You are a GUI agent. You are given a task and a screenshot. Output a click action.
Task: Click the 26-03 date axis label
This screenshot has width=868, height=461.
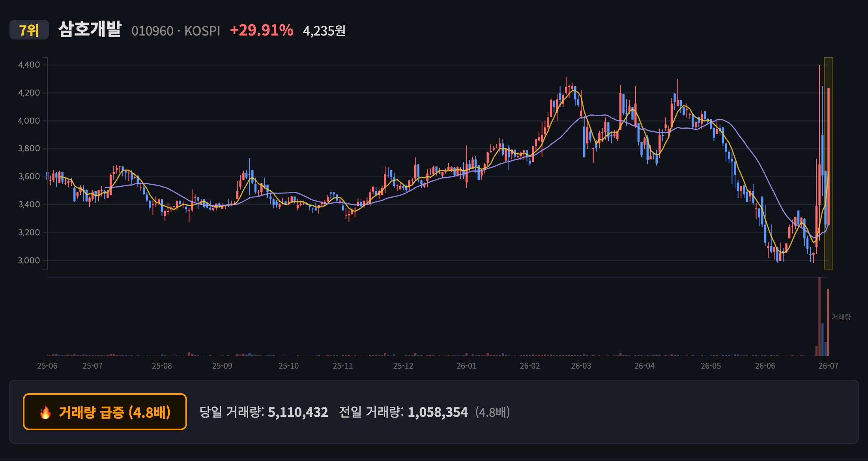(x=581, y=366)
